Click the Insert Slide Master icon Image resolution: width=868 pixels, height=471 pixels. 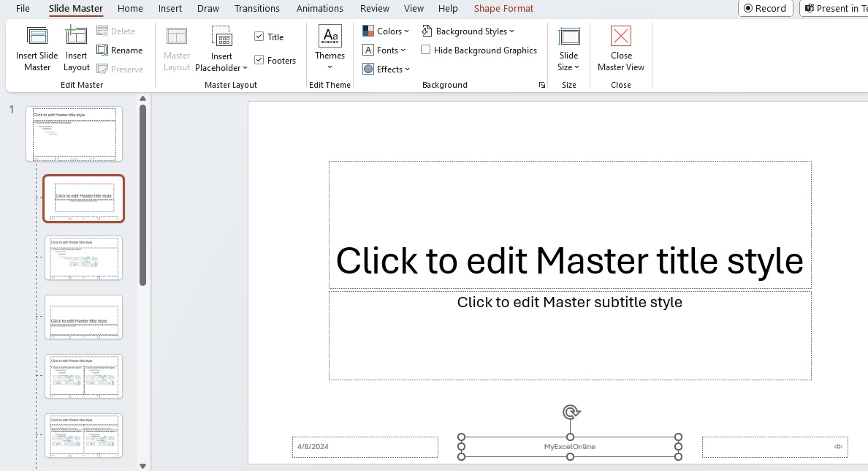(37, 36)
